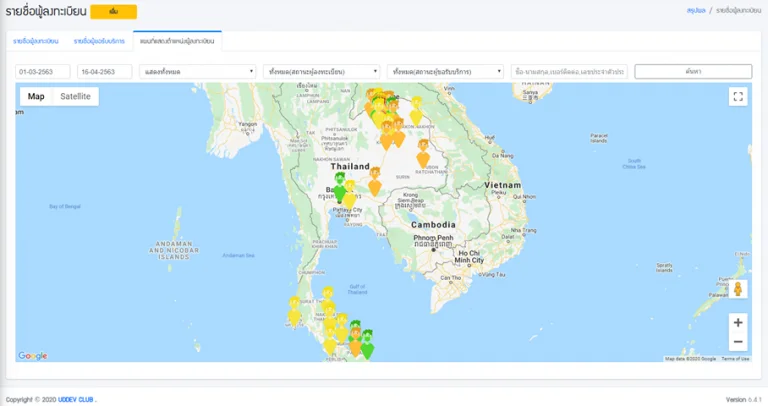Click the end date field 16-04-2563

pos(104,72)
